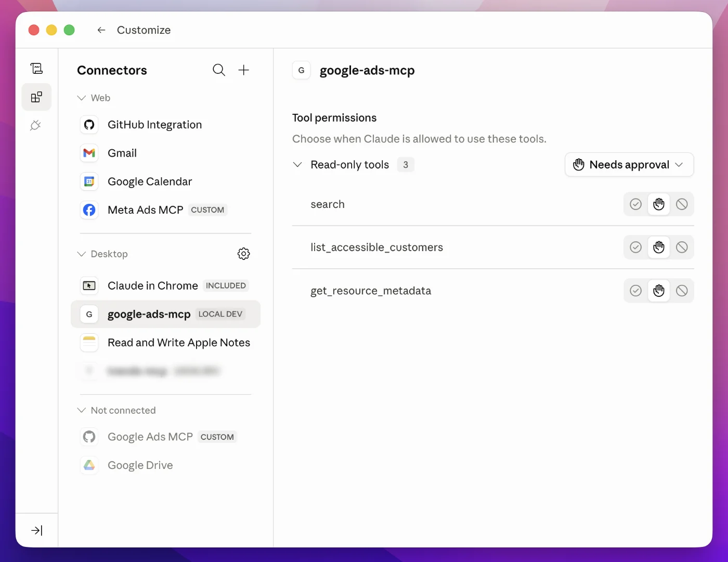Image resolution: width=728 pixels, height=562 pixels.
Task: Click the Customize title text
Action: (x=144, y=30)
